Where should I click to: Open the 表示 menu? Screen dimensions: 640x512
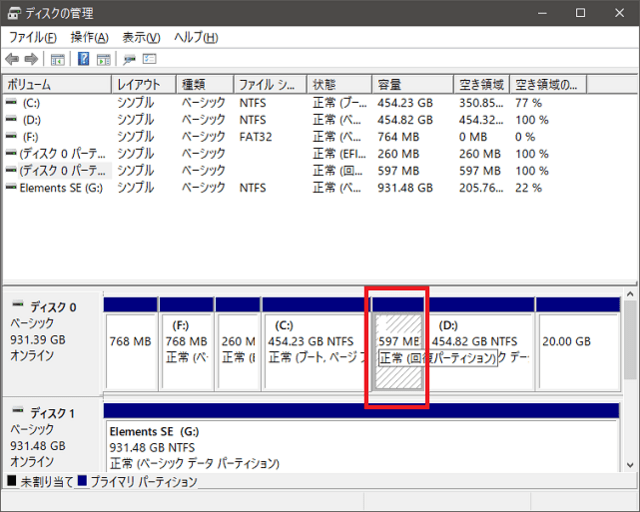point(141,37)
